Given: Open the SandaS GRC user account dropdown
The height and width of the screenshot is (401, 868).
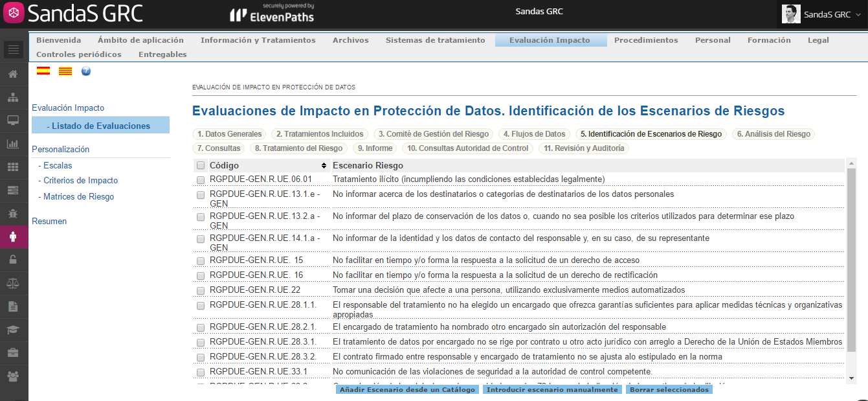Looking at the screenshot, I should tap(821, 14).
